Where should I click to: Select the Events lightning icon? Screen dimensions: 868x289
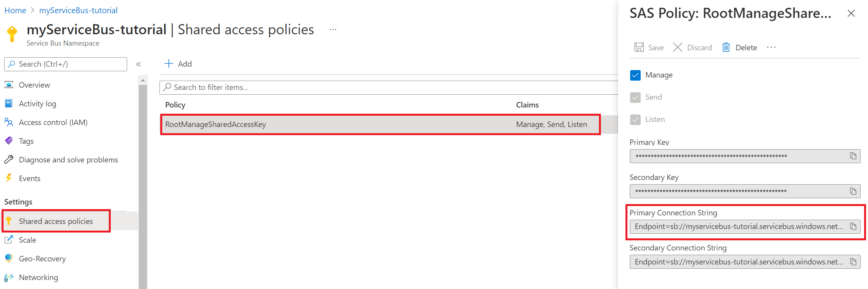(9, 178)
